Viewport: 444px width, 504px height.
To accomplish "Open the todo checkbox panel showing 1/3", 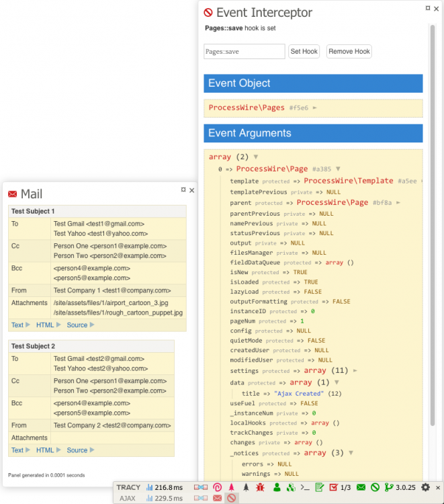I will [340, 487].
